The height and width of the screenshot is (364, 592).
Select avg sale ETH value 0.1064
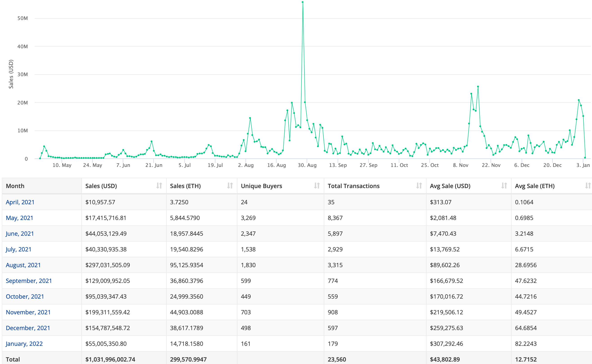[x=524, y=202]
